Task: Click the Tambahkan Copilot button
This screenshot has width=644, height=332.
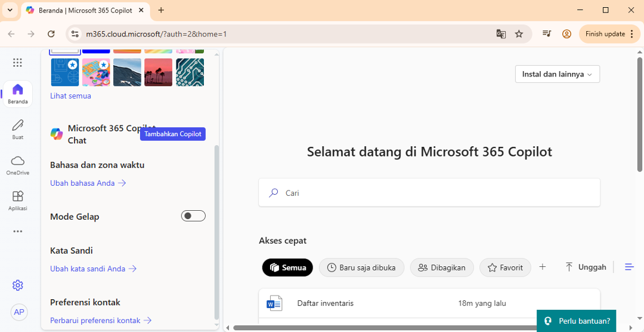Action: pos(173,134)
